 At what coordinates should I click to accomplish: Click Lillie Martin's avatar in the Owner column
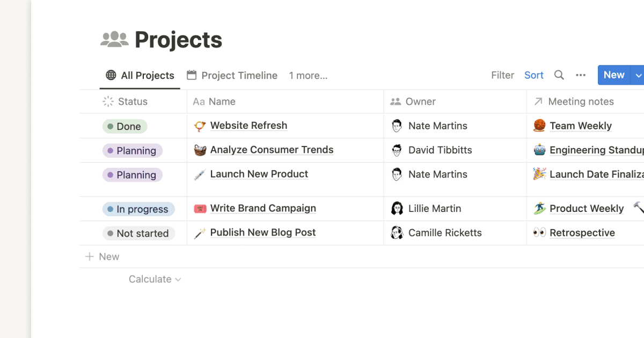pyautogui.click(x=396, y=209)
